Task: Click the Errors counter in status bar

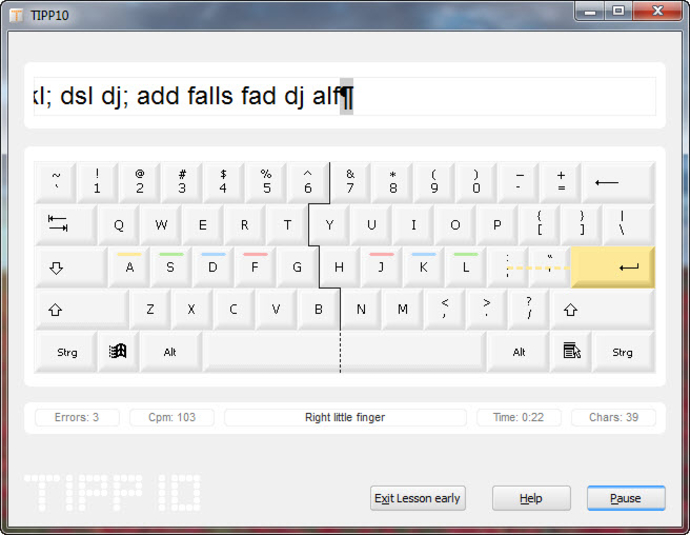Action: (x=77, y=417)
